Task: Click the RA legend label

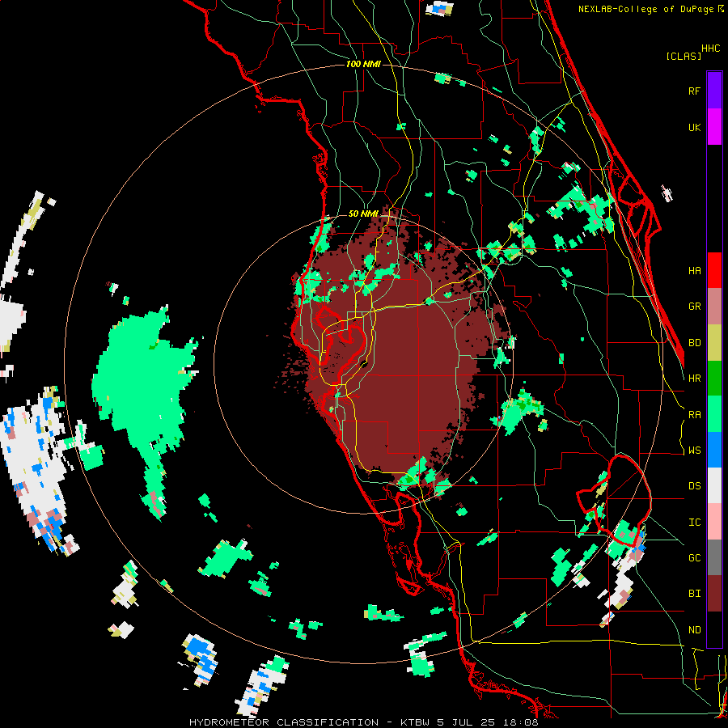Action: point(694,415)
